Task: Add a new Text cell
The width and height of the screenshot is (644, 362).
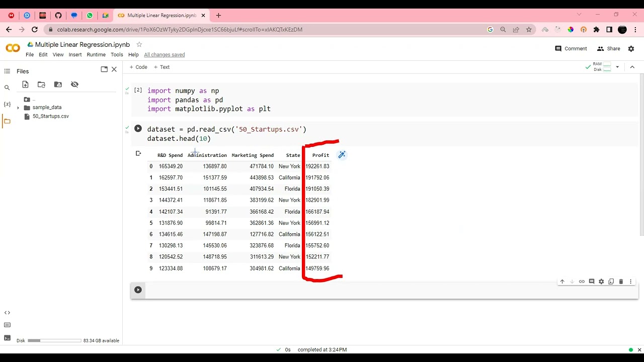Action: [x=162, y=67]
